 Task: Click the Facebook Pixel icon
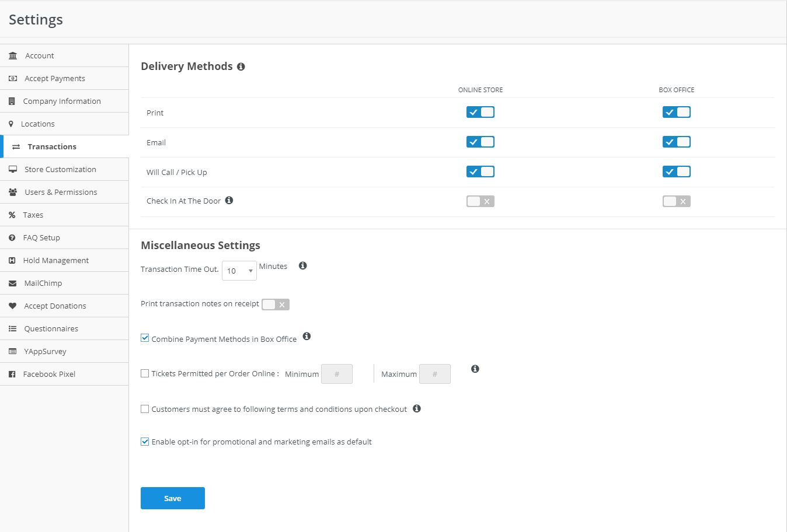tap(13, 374)
